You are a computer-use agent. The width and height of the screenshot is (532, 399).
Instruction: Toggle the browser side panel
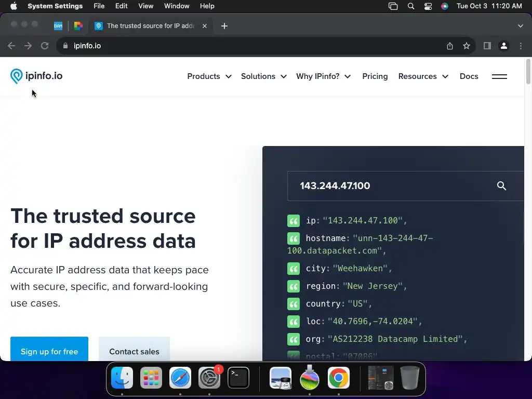(487, 46)
